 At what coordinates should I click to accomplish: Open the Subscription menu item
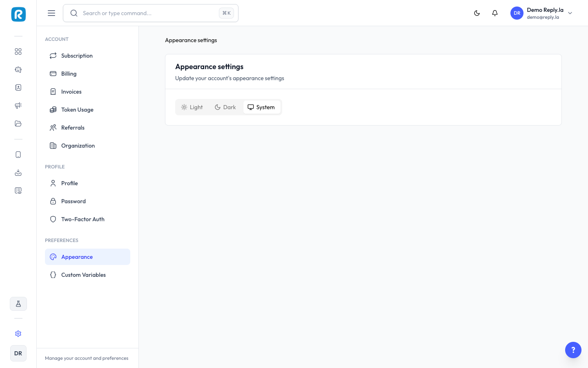87,56
